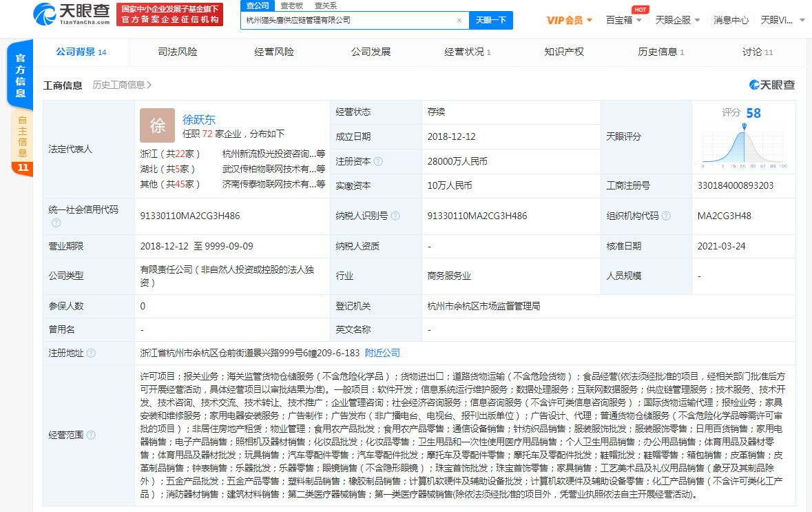
Task: Select the 公司背景 tab
Action: (x=81, y=52)
